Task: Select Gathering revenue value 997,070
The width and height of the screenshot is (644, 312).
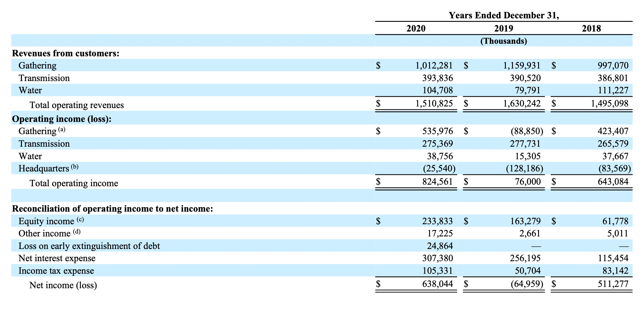Action: point(613,66)
